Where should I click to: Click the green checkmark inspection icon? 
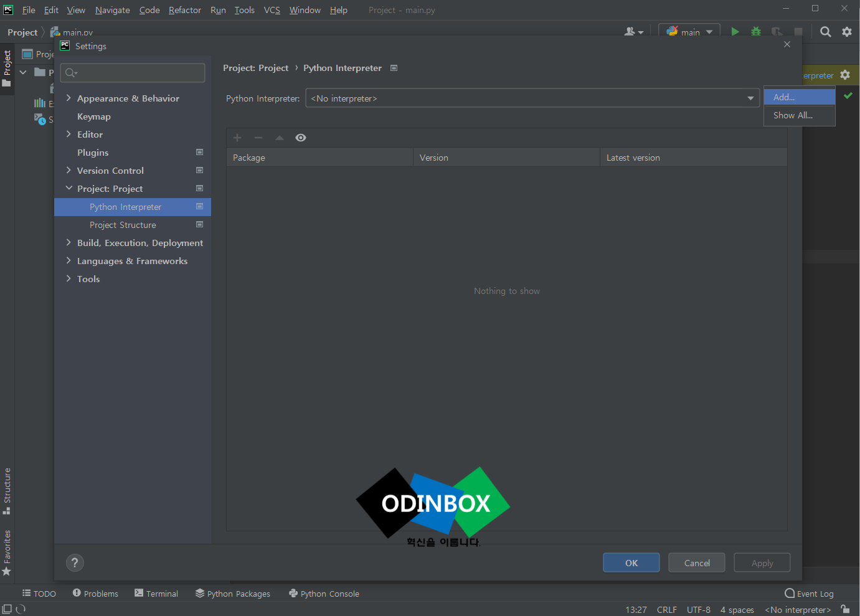pyautogui.click(x=848, y=95)
